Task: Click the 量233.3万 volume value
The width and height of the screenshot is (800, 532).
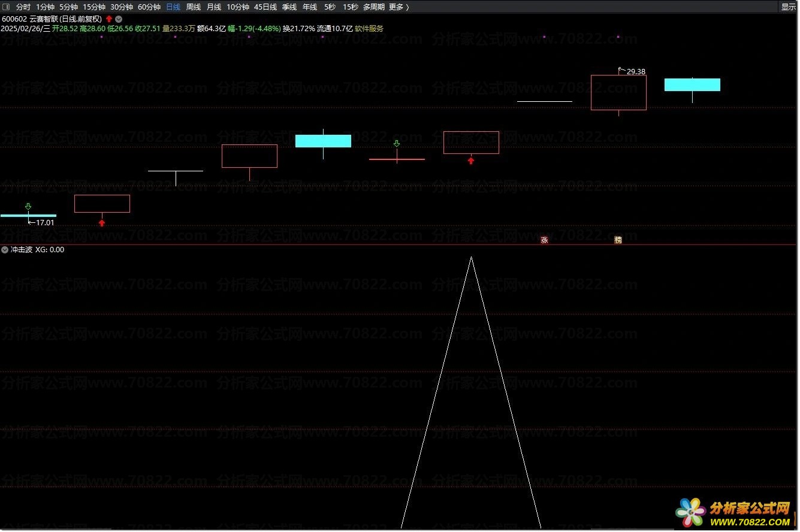Action: click(179, 28)
